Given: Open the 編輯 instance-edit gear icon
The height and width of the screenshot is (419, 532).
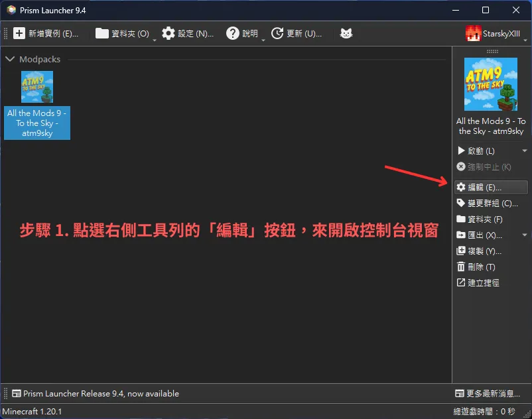Looking at the screenshot, I should point(462,187).
